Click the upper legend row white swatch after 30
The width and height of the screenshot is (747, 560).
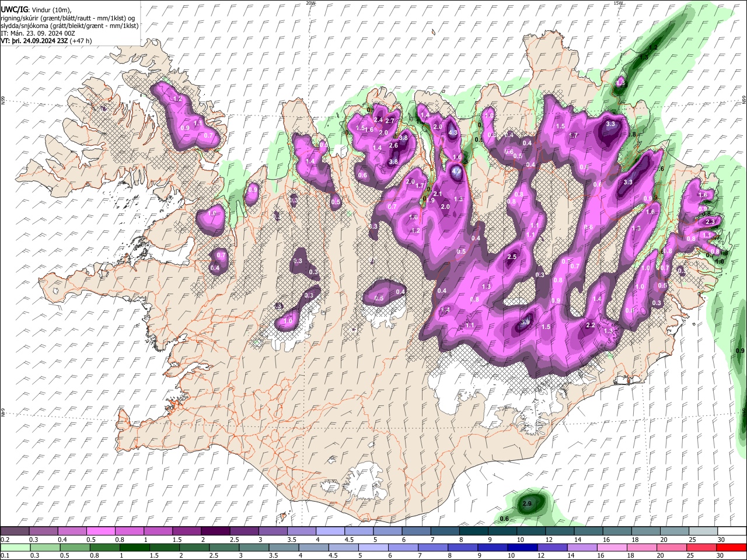click(731, 531)
